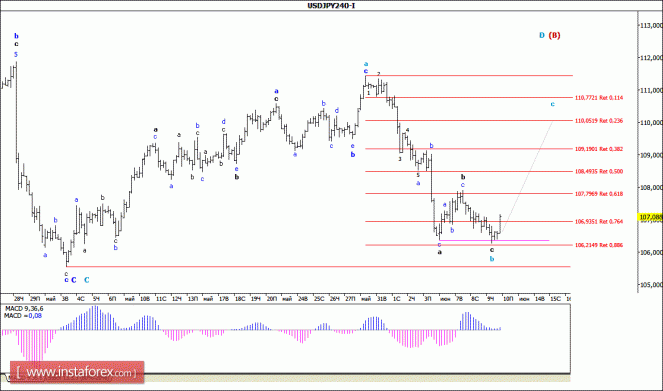Click the 108.4935 Ret 0.500 Fibonacci label

pyautogui.click(x=599, y=172)
